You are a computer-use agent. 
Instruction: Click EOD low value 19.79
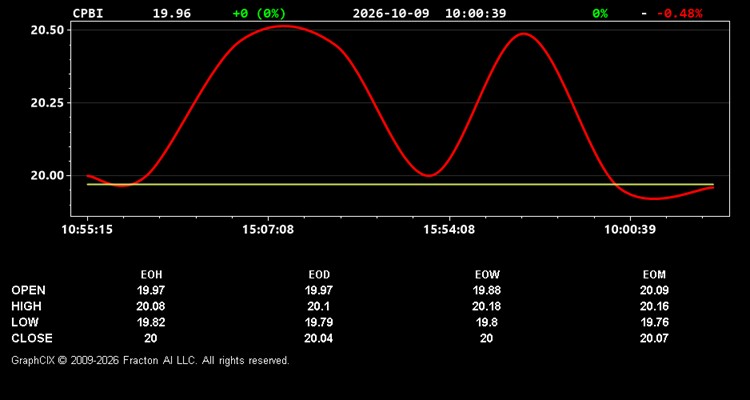pyautogui.click(x=319, y=322)
